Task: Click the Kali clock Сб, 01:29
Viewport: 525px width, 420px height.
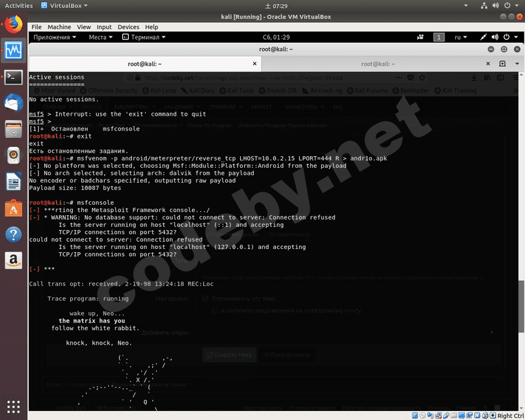Action: tap(276, 37)
